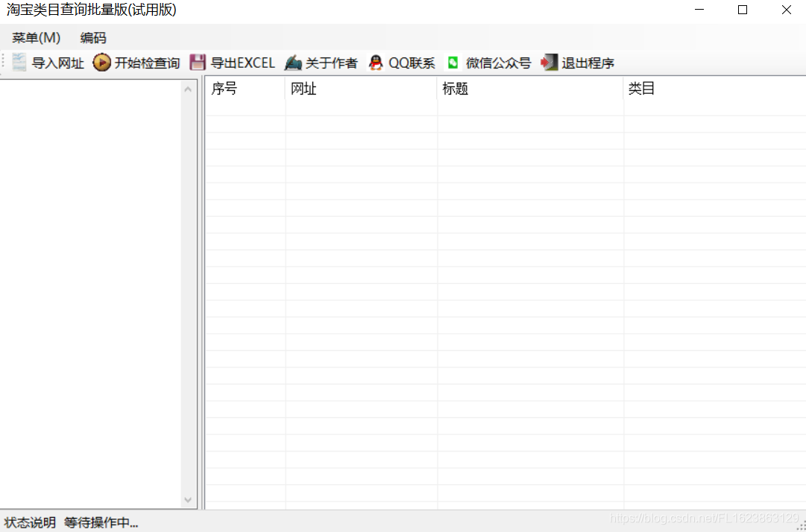
Task: Maximize the 淘宝类目查询 window
Action: point(743,10)
